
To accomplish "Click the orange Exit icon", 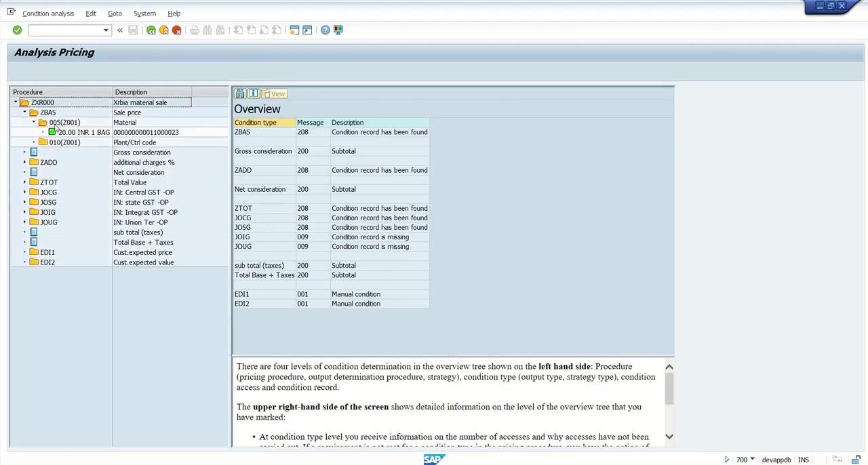I will click(x=164, y=30).
